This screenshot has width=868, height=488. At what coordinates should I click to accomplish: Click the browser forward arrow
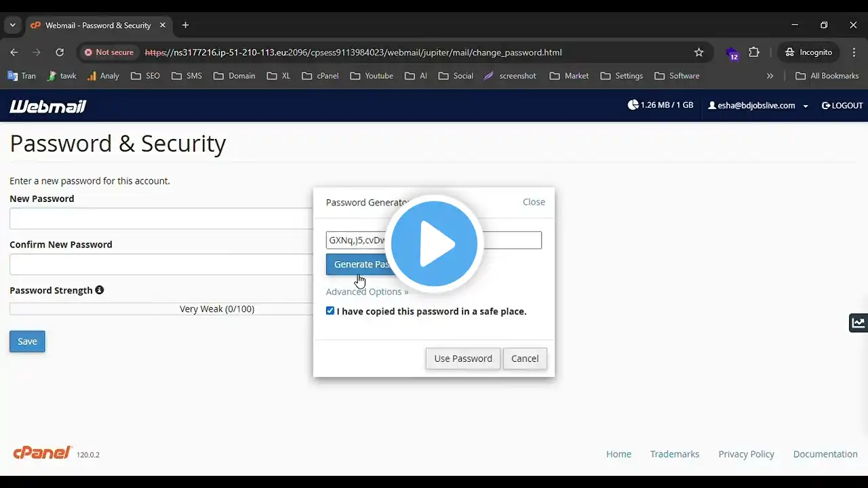pos(37,52)
